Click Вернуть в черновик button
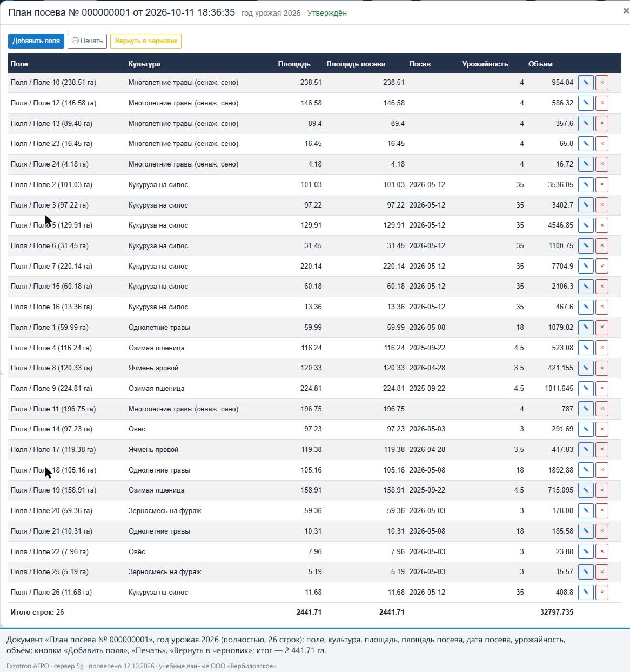This screenshot has width=630, height=672. (146, 41)
